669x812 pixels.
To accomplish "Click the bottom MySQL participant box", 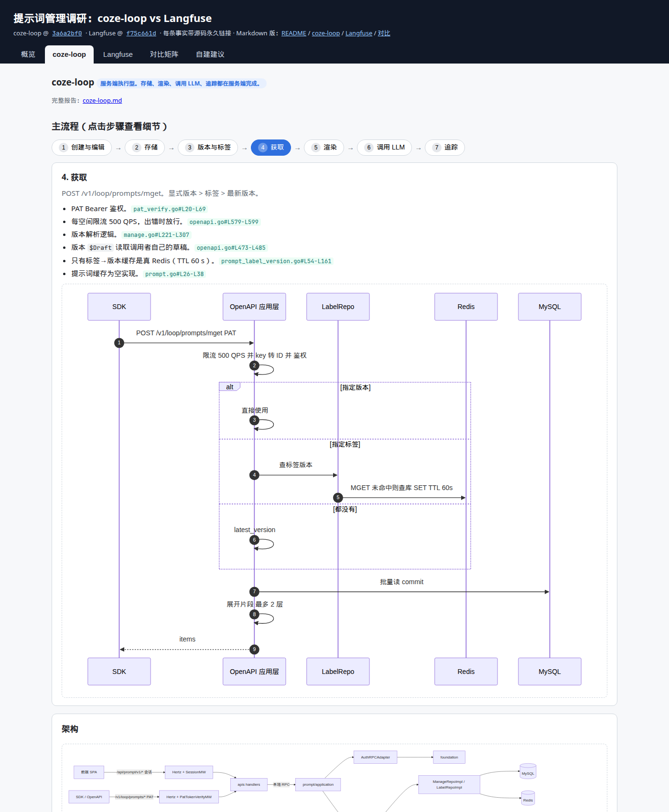I will (x=550, y=672).
